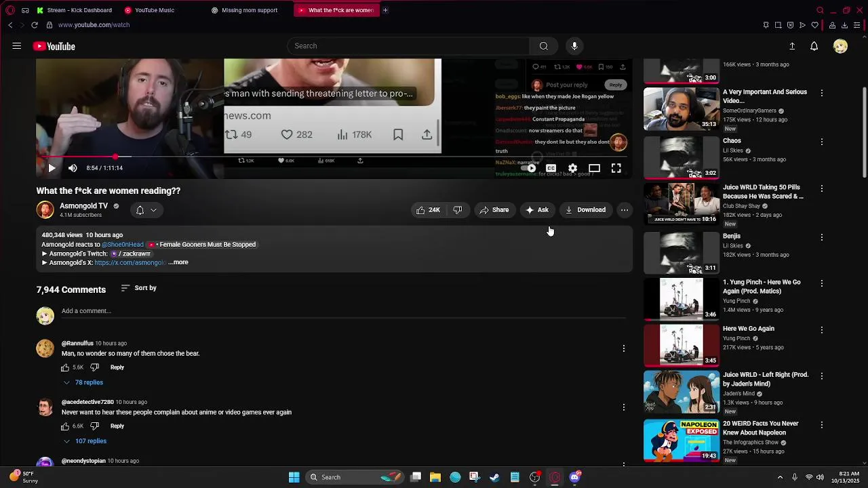This screenshot has height=488, width=868.
Task: Switch to the Missing mom support tab
Action: coord(250,10)
